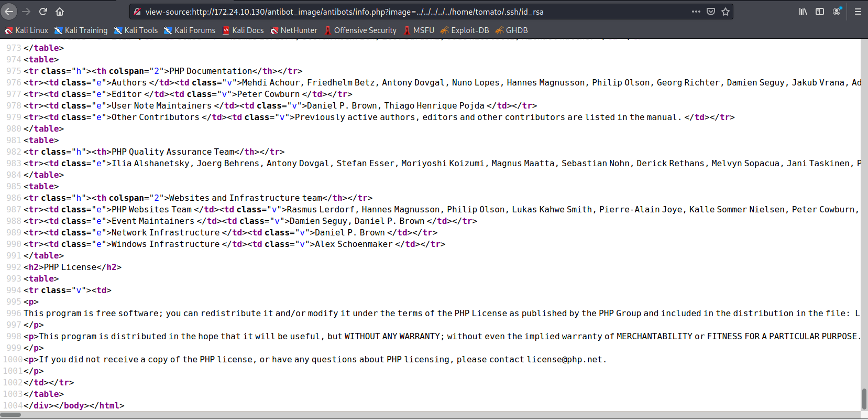868x420 pixels.
Task: Open the Firefox account icon
Action: (837, 12)
